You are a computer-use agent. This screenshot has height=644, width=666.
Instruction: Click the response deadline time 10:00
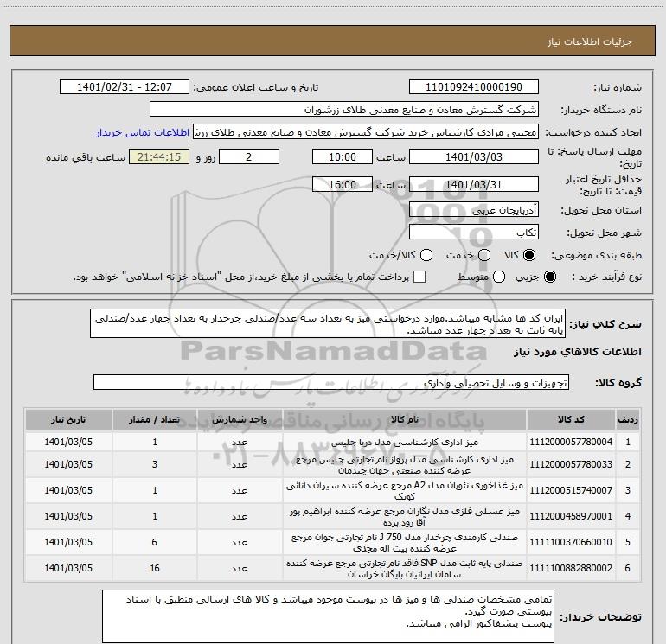343,156
